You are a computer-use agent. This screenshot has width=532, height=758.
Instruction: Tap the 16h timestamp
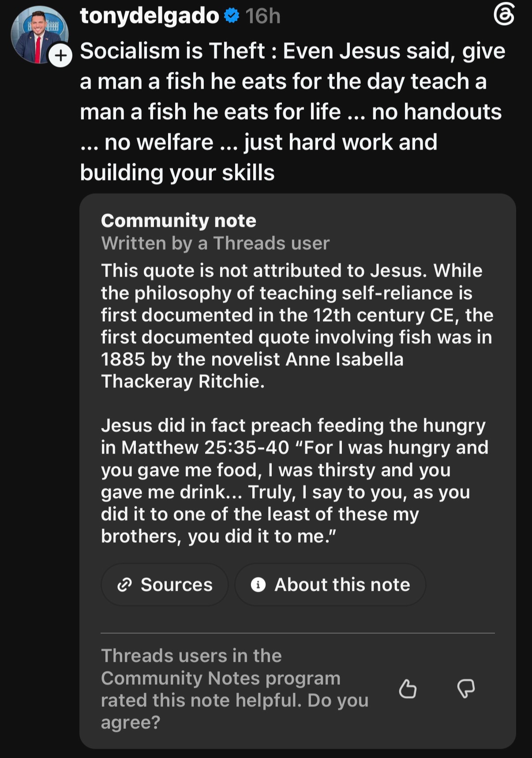[263, 16]
